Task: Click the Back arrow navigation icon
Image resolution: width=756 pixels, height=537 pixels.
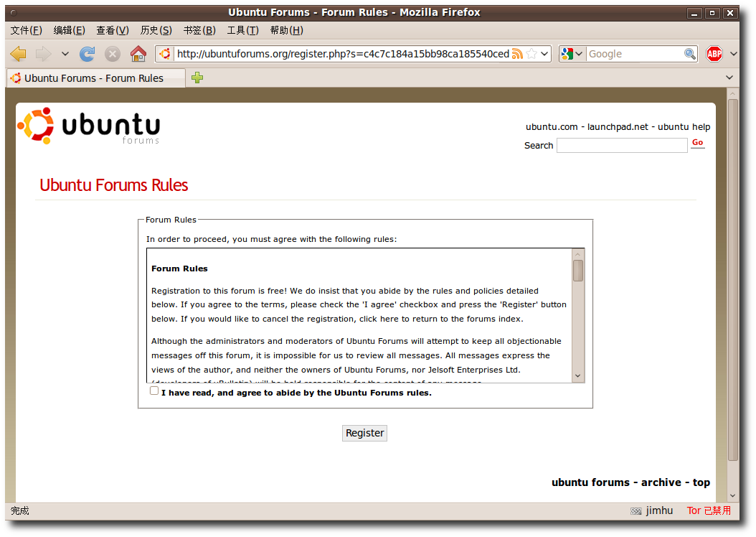Action: pos(19,54)
